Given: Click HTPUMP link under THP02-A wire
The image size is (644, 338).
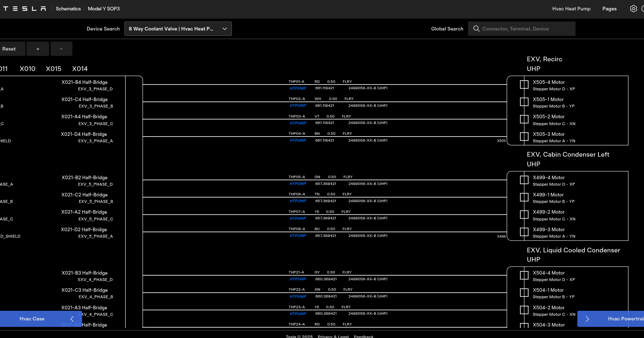Looking at the screenshot, I should (298, 106).
